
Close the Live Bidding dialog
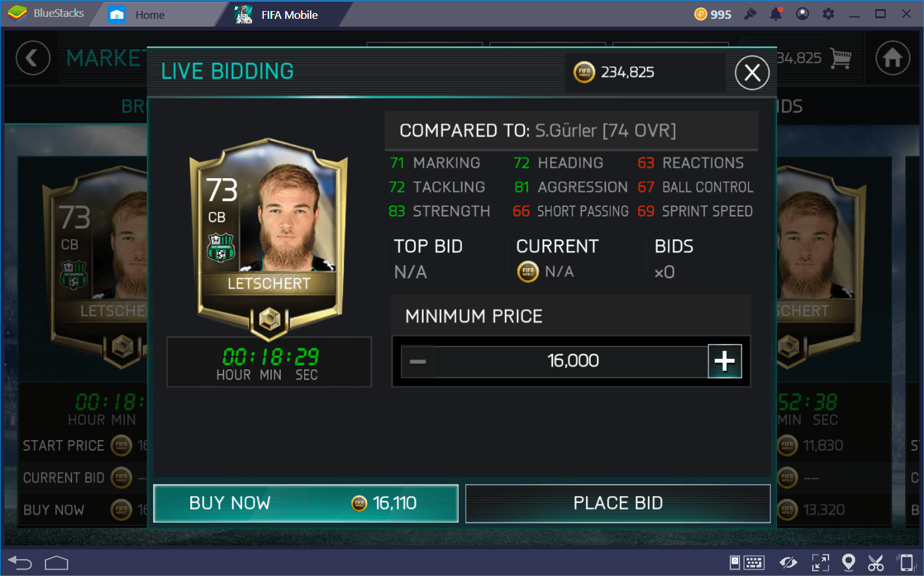coord(752,73)
